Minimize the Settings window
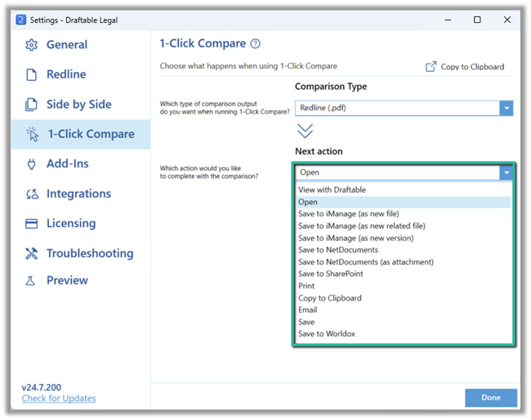The width and height of the screenshot is (531, 420). 448,20
